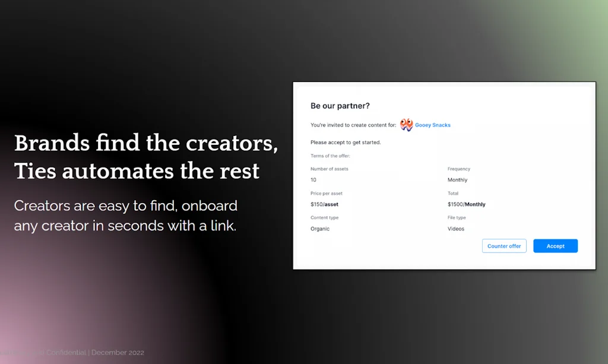This screenshot has height=364, width=608.
Task: Click the Frequency value Monthly
Action: point(457,179)
